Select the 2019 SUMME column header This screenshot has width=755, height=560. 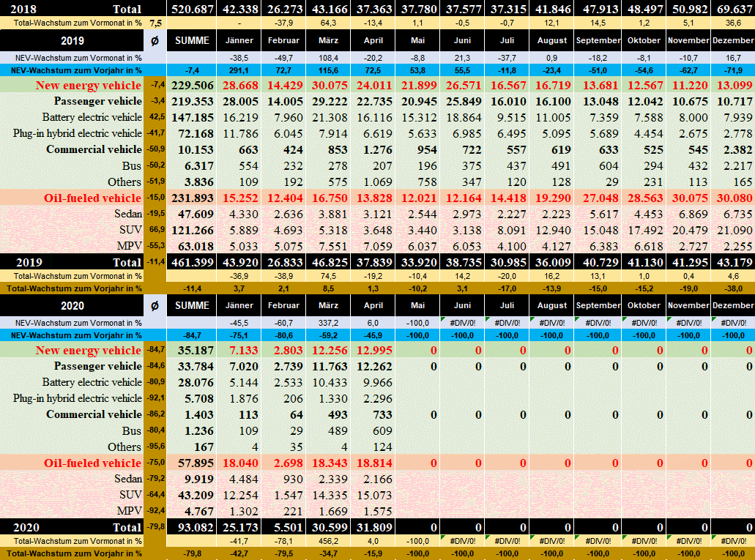coord(192,41)
